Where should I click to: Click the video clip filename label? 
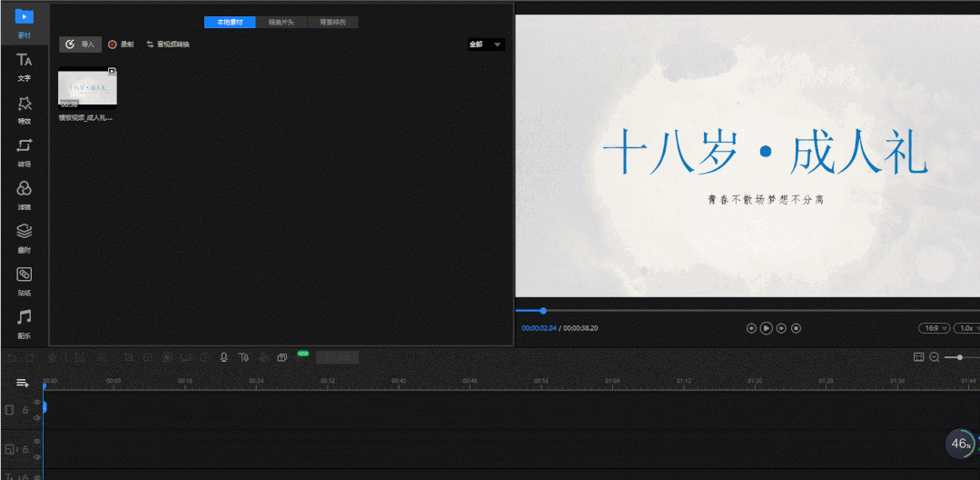tap(85, 117)
